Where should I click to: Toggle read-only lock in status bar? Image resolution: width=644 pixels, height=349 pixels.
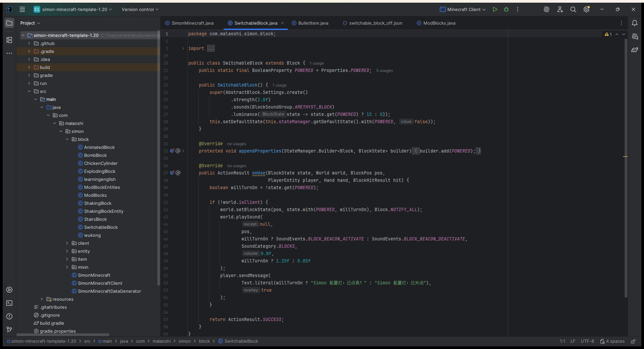633,341
